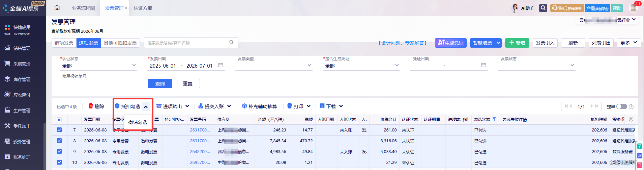Screen dimensions: 644x170
Task: Select the 销项发票 tab
Action: point(64,43)
